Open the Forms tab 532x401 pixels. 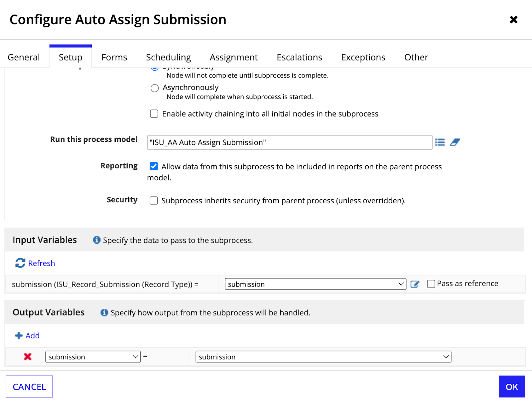pyautogui.click(x=114, y=57)
